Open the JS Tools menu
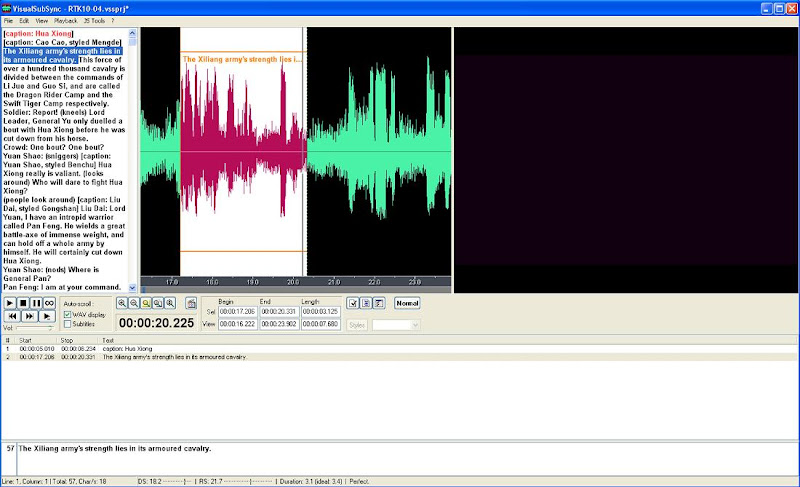Viewport: 800px width, 487px height. tap(95, 20)
